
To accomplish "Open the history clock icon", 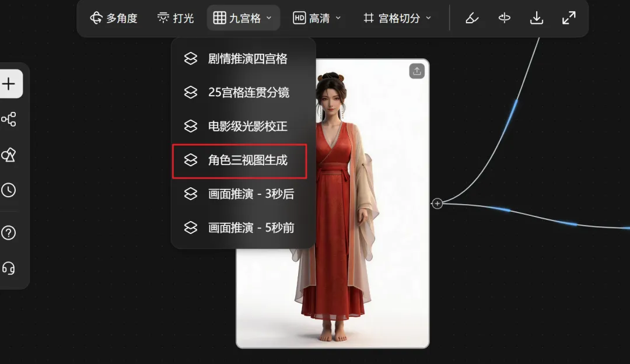I will 8,190.
